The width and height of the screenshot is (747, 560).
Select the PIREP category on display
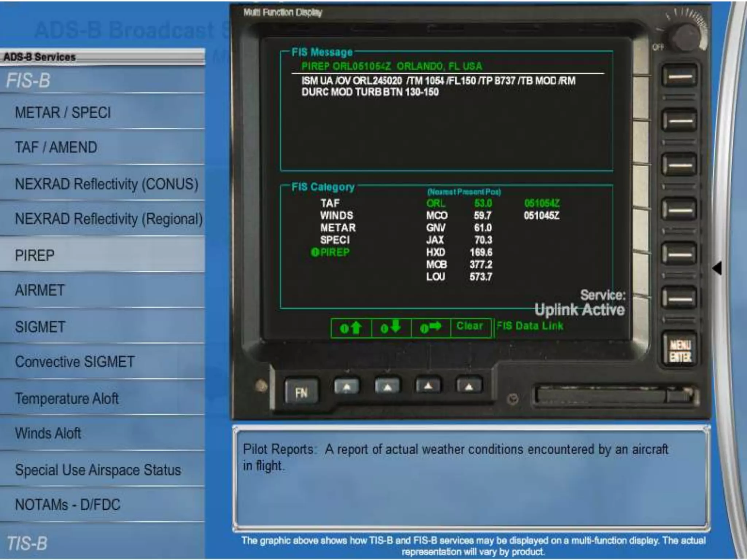pos(334,252)
